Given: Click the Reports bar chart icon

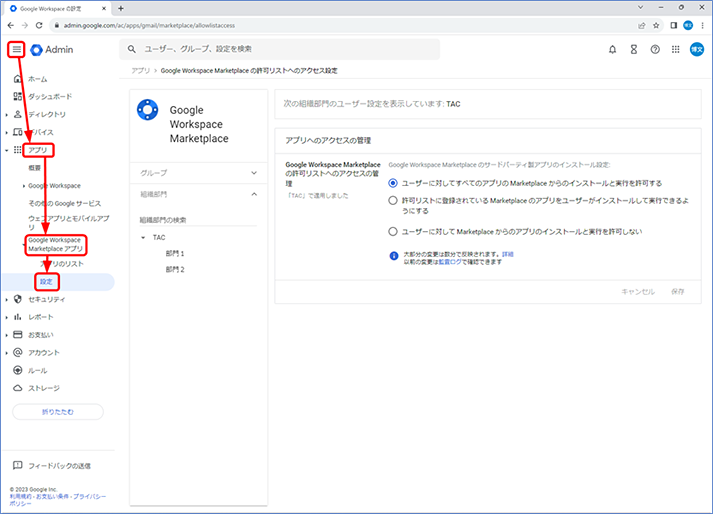Looking at the screenshot, I should click(x=18, y=317).
